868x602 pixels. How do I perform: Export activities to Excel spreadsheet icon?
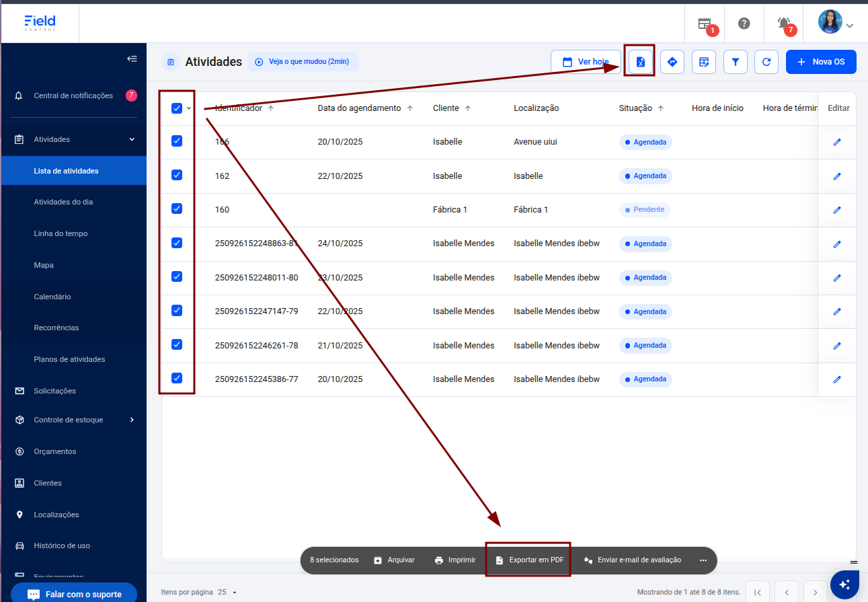(641, 62)
